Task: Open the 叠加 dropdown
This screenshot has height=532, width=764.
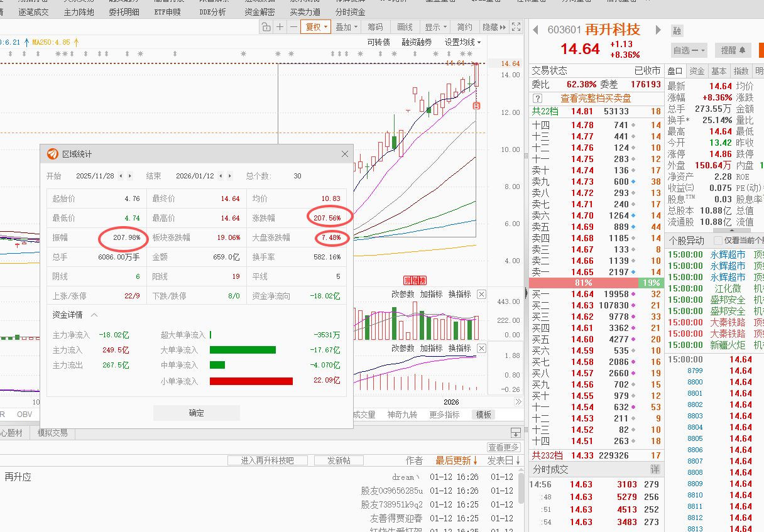Action: 346,27
